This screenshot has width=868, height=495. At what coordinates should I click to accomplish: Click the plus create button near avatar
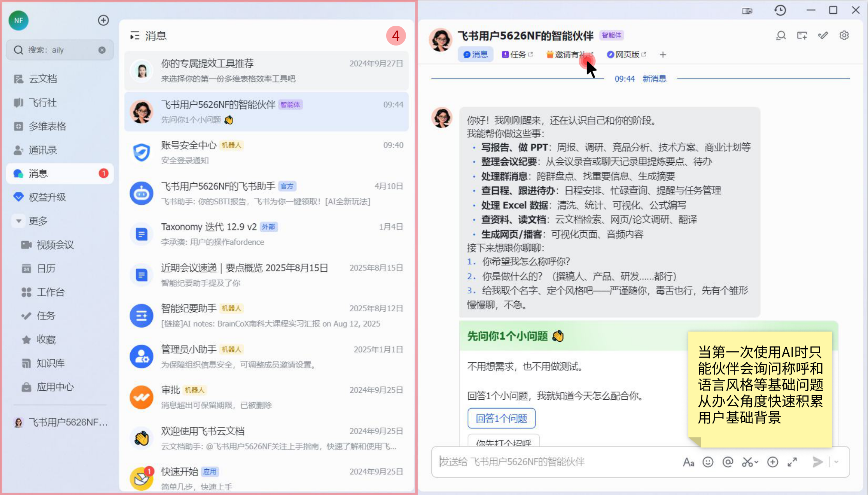(103, 20)
